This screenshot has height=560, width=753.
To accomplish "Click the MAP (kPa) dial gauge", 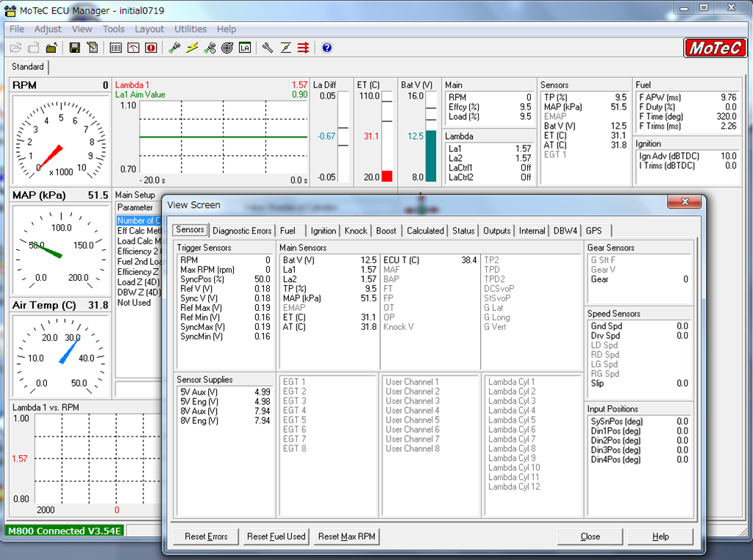I will pos(60,250).
